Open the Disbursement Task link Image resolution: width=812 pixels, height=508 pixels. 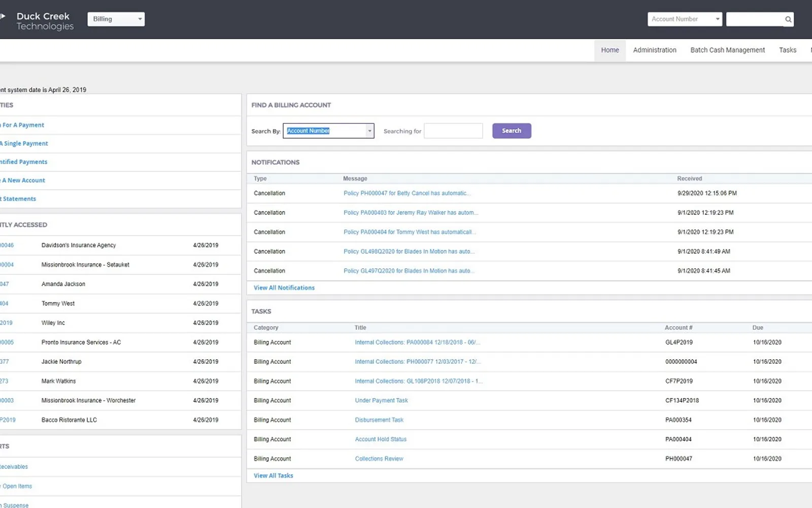379,420
